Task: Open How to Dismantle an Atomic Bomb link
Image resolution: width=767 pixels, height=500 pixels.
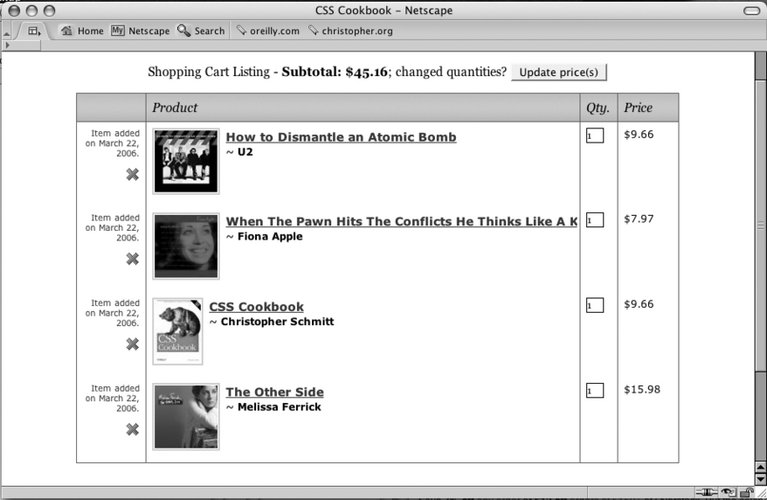Action: 341,137
